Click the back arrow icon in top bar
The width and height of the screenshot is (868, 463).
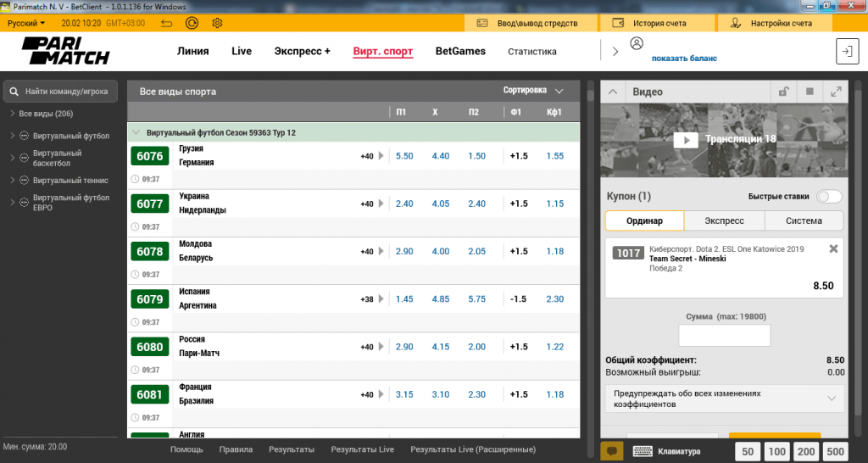(167, 23)
